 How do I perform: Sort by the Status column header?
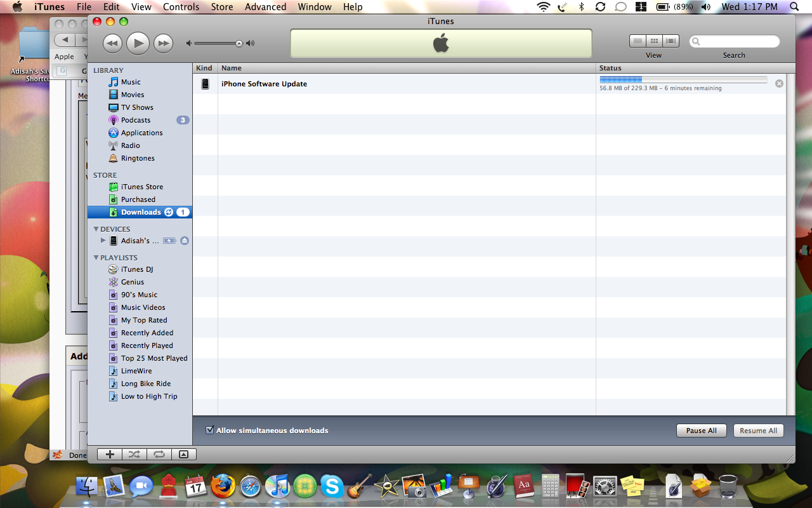pos(691,68)
